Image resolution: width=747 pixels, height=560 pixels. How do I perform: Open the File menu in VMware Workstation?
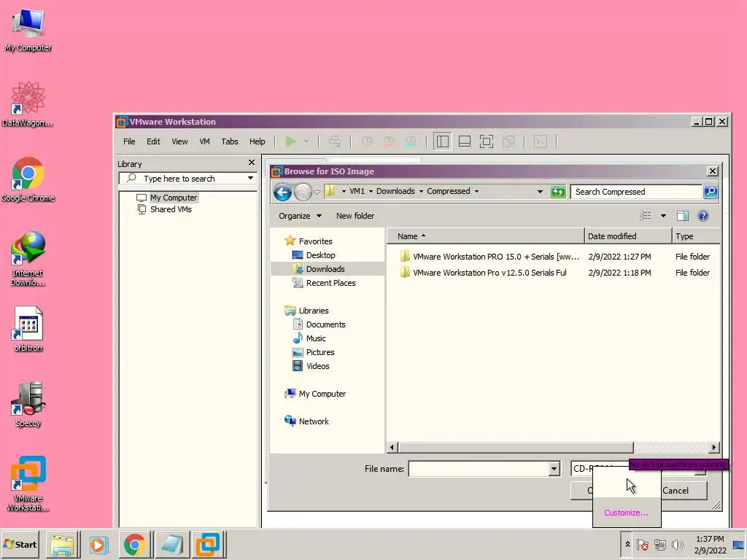tap(129, 141)
